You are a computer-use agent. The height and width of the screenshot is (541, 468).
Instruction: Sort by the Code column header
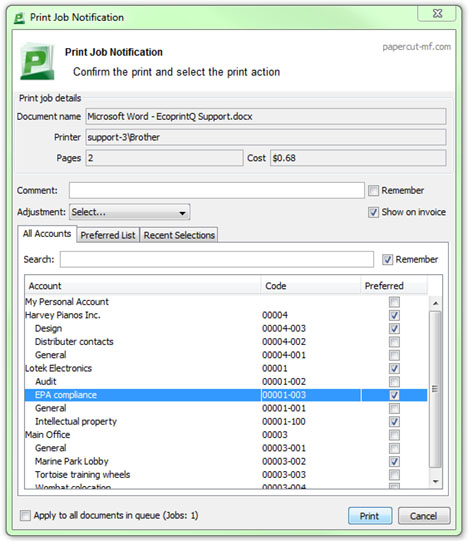click(x=311, y=286)
